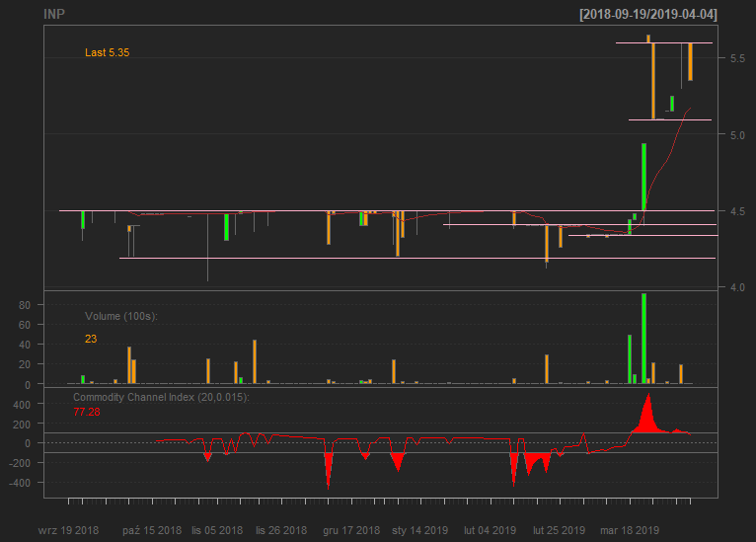This screenshot has width=756, height=542.
Task: Click the 'paź 15 2018' date label
Action: (152, 530)
